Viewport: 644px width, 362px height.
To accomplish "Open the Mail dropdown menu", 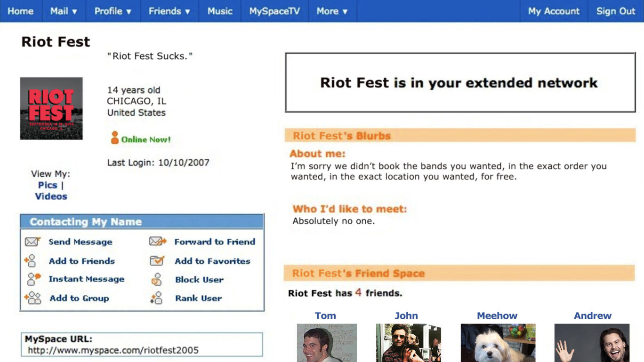I will [63, 11].
